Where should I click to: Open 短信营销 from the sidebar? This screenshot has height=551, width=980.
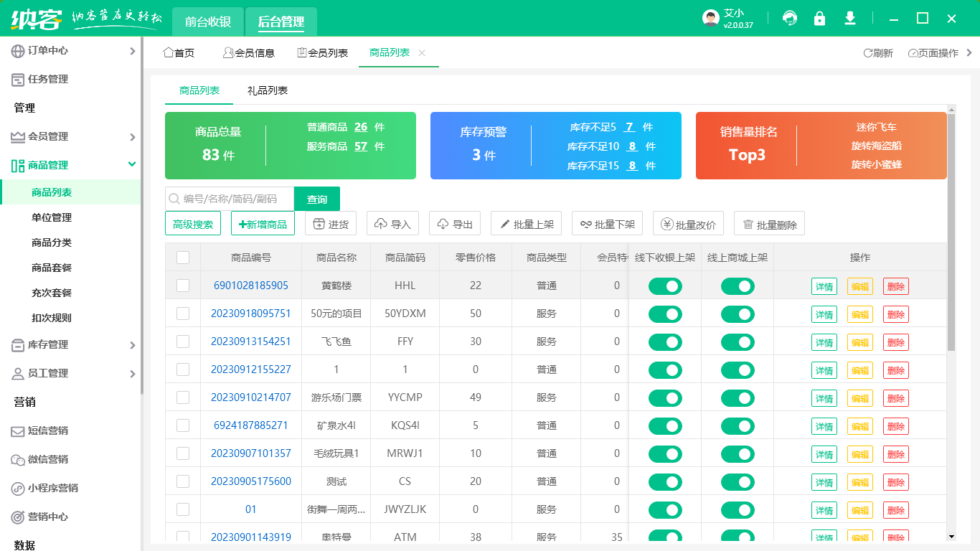[43, 430]
